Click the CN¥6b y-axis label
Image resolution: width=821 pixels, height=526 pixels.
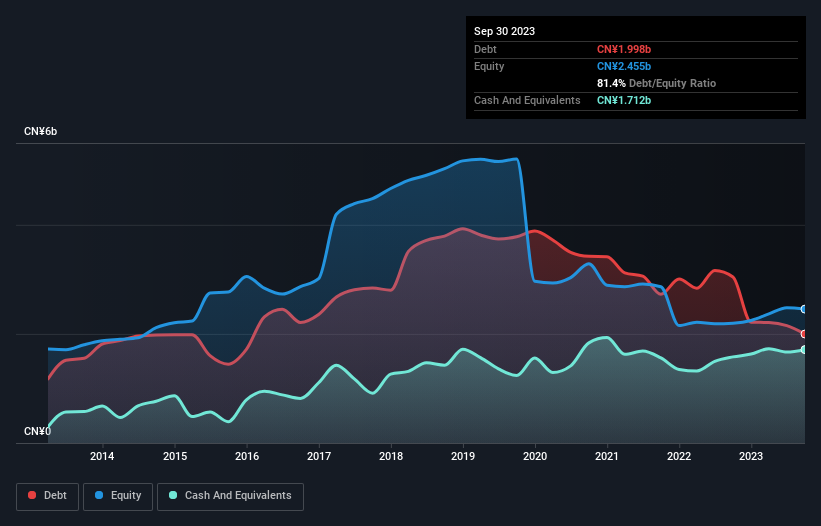click(x=40, y=131)
